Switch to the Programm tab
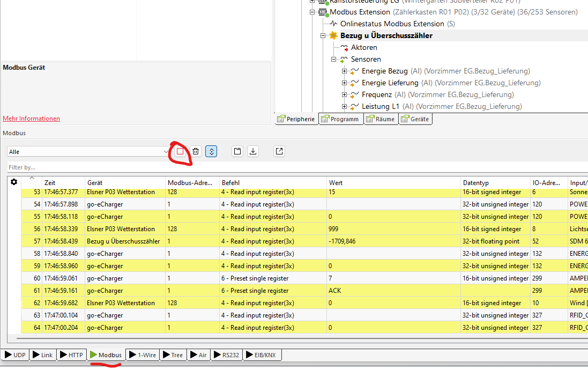Viewport: 588px width, 369px height. 341,119
